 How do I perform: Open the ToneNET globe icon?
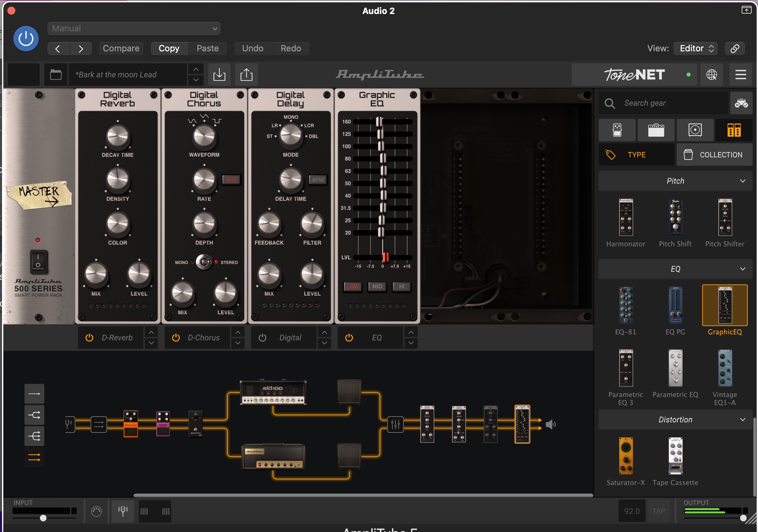click(712, 74)
